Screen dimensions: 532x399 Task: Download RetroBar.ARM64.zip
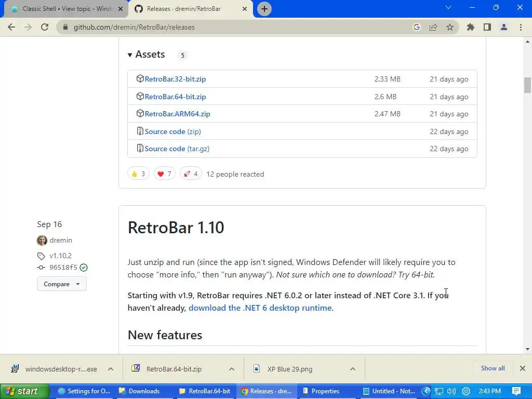pos(178,114)
